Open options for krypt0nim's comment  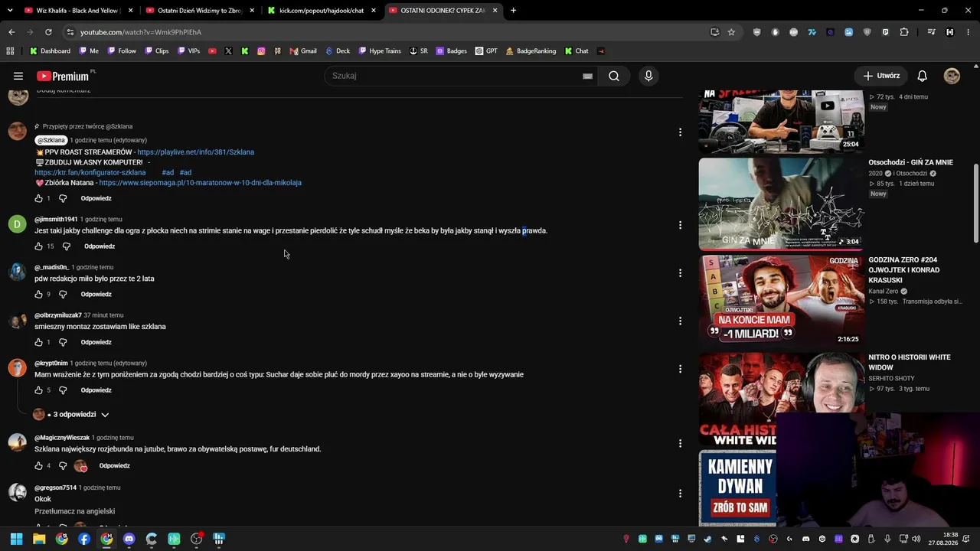pyautogui.click(x=680, y=369)
